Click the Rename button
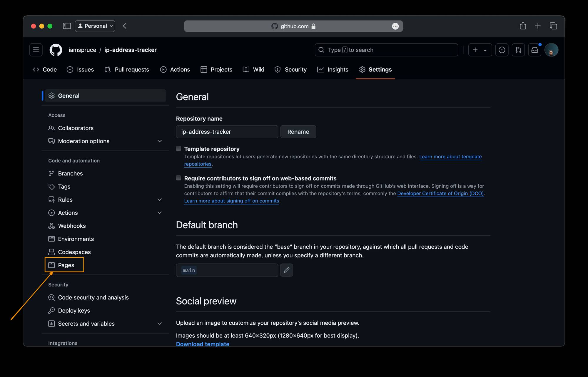Screen dimensions: 588x377 click(298, 132)
